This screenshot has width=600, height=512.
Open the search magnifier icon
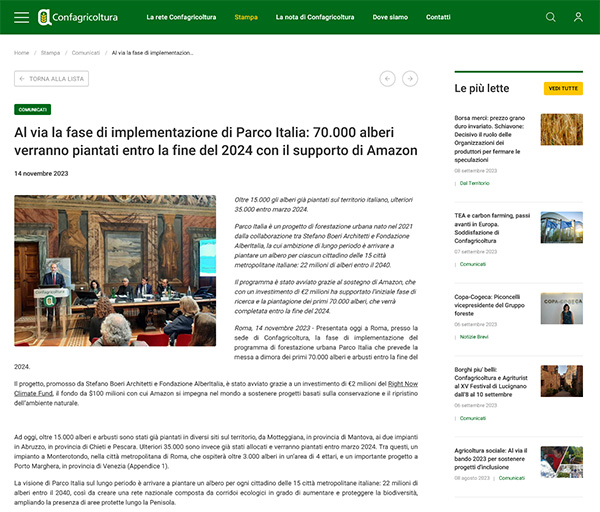click(551, 17)
